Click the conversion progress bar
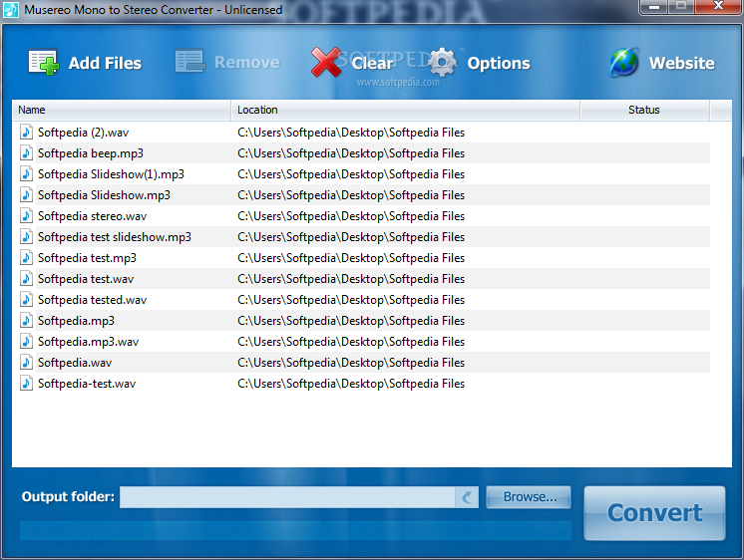This screenshot has width=744, height=560. [295, 530]
